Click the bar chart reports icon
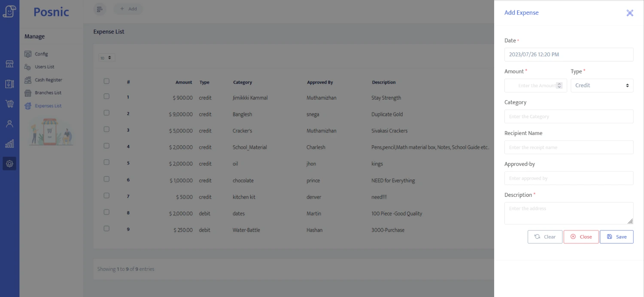This screenshot has height=297, width=644. pos(9,144)
